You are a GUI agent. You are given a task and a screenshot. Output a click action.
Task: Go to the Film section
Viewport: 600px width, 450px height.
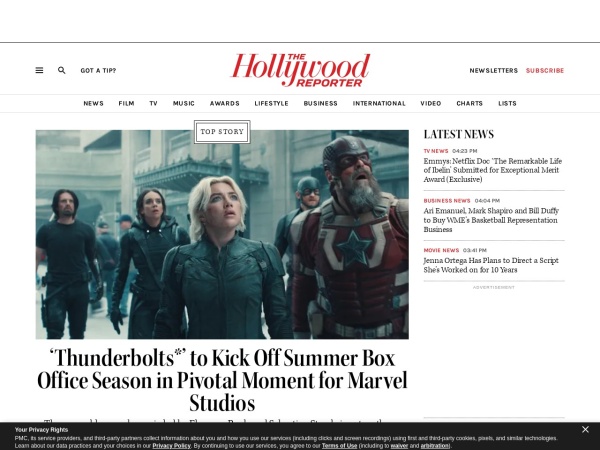pos(126,103)
